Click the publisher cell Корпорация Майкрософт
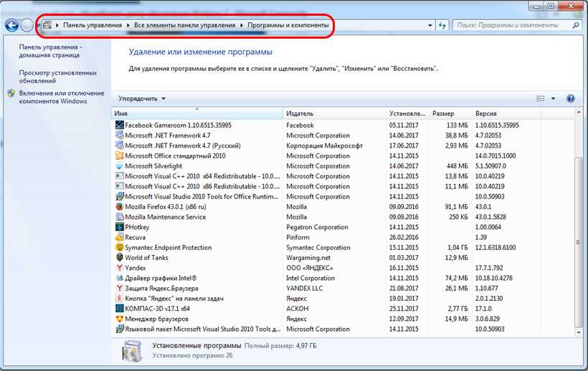Viewport: 588px width, 371px height. 324,145
